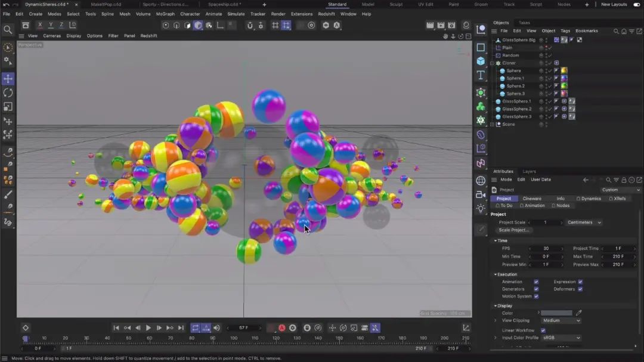Click the FPS input field

coord(545,249)
